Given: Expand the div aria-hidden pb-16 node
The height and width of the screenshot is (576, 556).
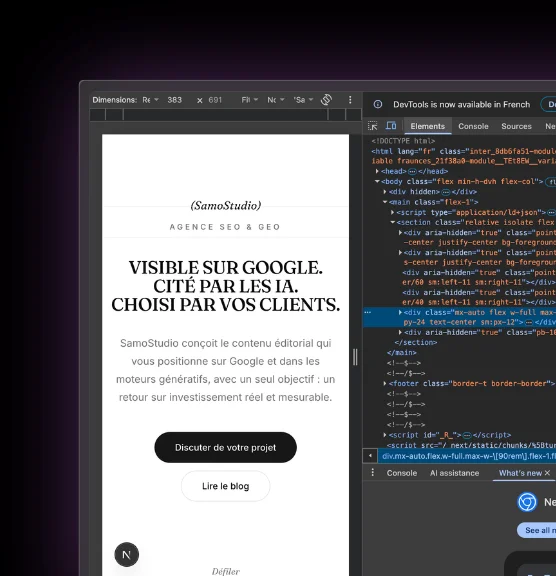Looking at the screenshot, I should [400, 332].
